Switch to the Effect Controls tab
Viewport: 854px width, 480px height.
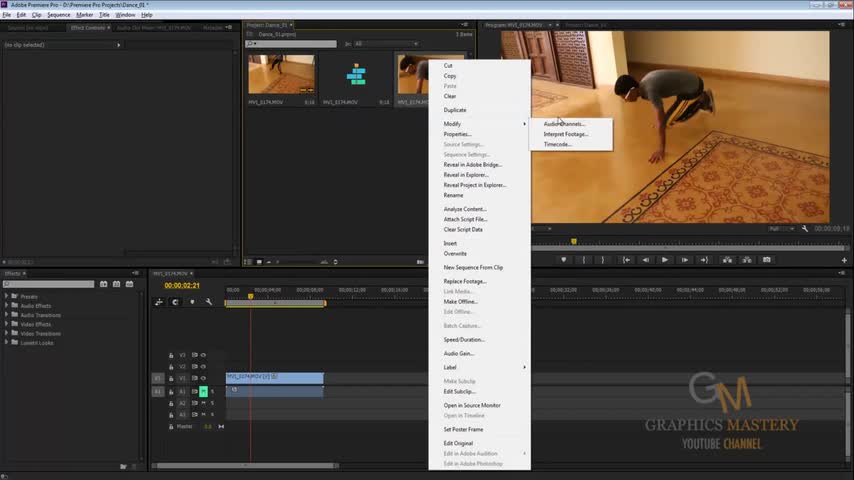(x=88, y=27)
